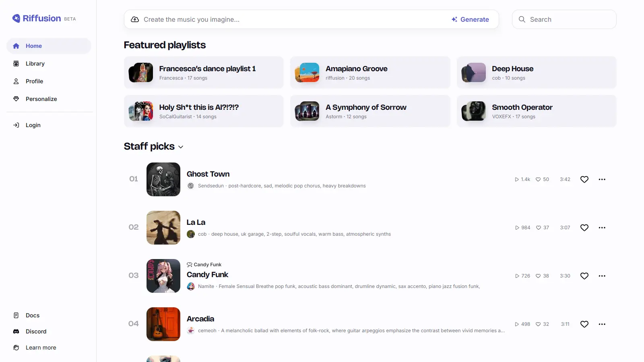Click the Personalize diamond icon
Image resolution: width=644 pixels, height=362 pixels.
[16, 99]
